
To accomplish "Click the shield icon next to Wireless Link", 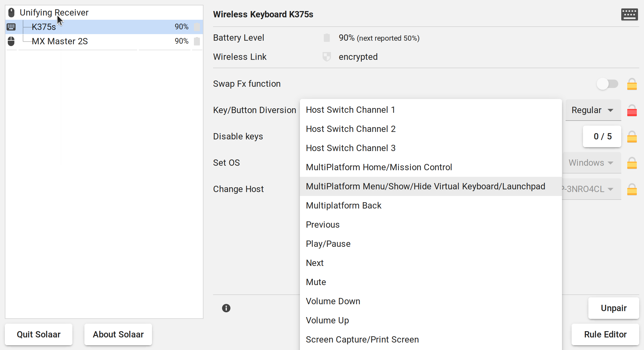I will point(327,57).
